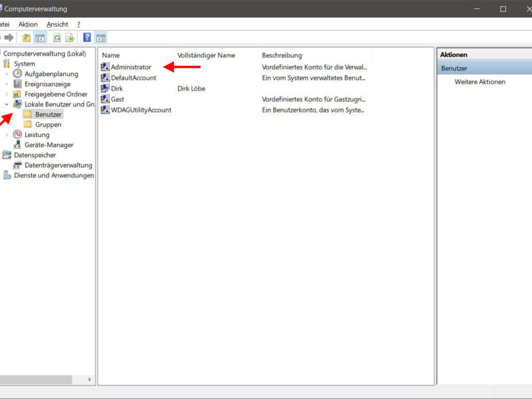Toggle the show/hide action pane icon
The height and width of the screenshot is (399, 532).
click(101, 37)
